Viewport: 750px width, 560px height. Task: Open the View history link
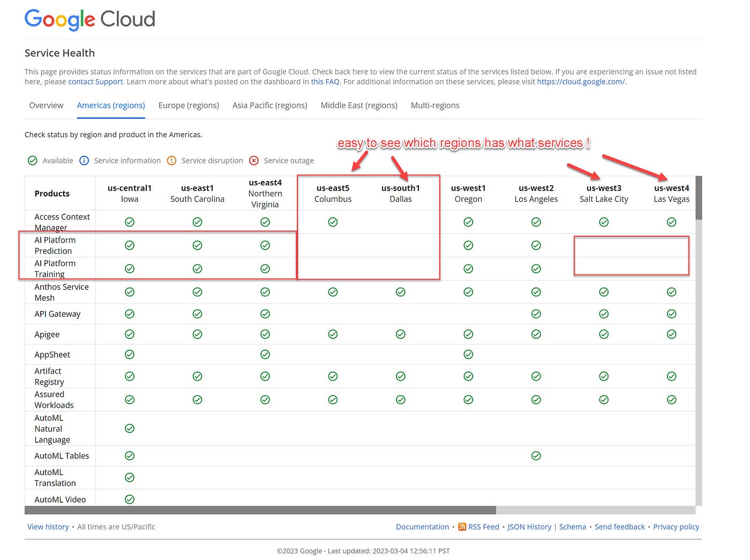pyautogui.click(x=48, y=527)
